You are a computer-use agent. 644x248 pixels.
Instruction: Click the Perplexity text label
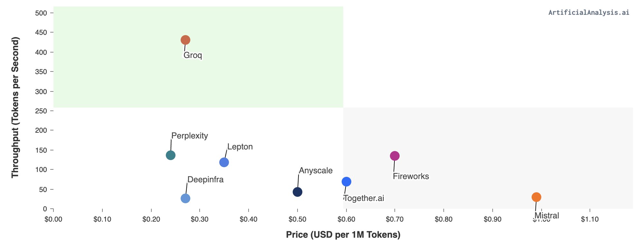tap(190, 136)
